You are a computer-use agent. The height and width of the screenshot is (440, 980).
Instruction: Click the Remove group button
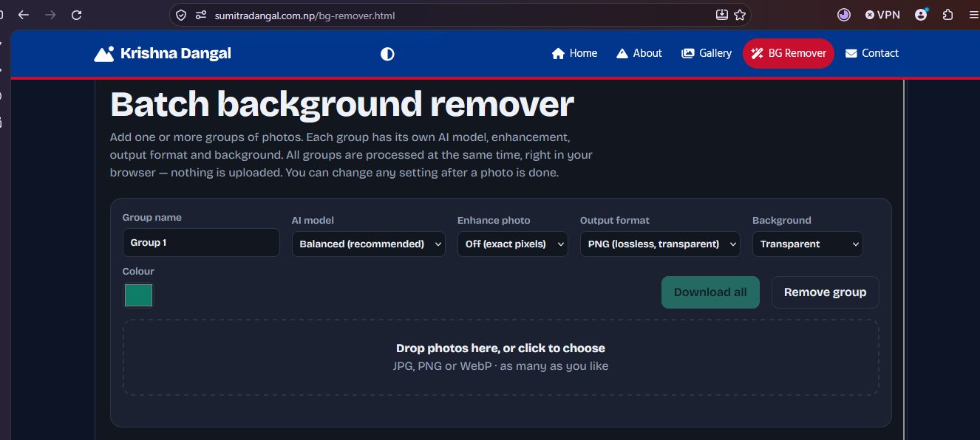[x=825, y=292]
